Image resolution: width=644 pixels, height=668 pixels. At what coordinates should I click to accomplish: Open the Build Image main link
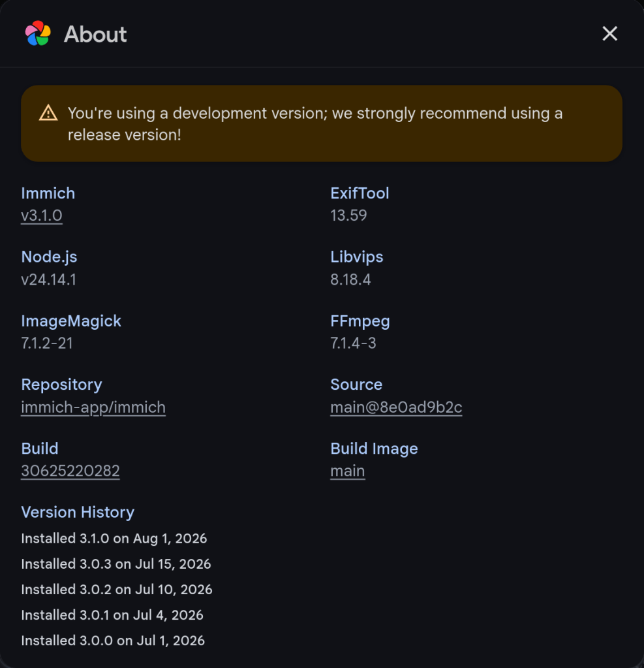tap(347, 471)
